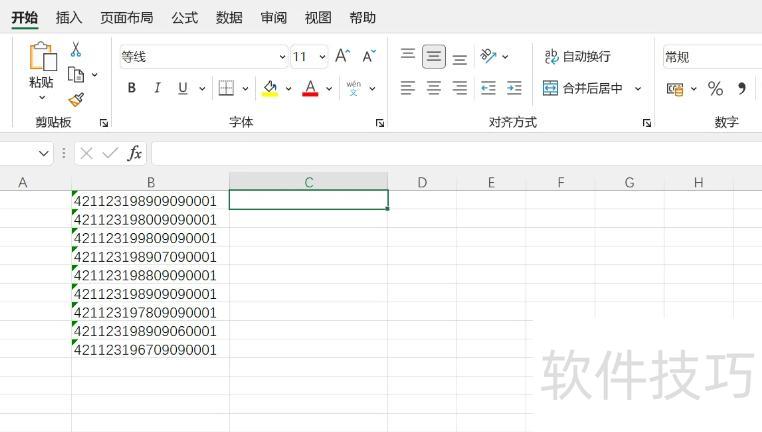Align text right
The width and height of the screenshot is (762, 432).
(459, 88)
